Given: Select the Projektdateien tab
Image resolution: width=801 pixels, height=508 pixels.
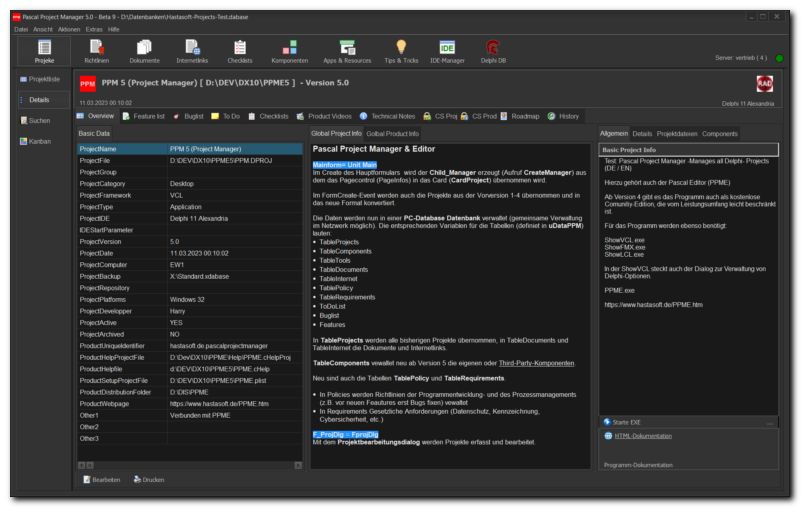Looking at the screenshot, I should tap(677, 134).
